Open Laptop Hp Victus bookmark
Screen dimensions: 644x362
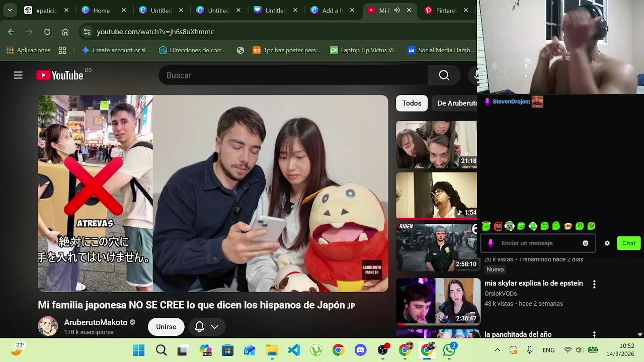364,50
